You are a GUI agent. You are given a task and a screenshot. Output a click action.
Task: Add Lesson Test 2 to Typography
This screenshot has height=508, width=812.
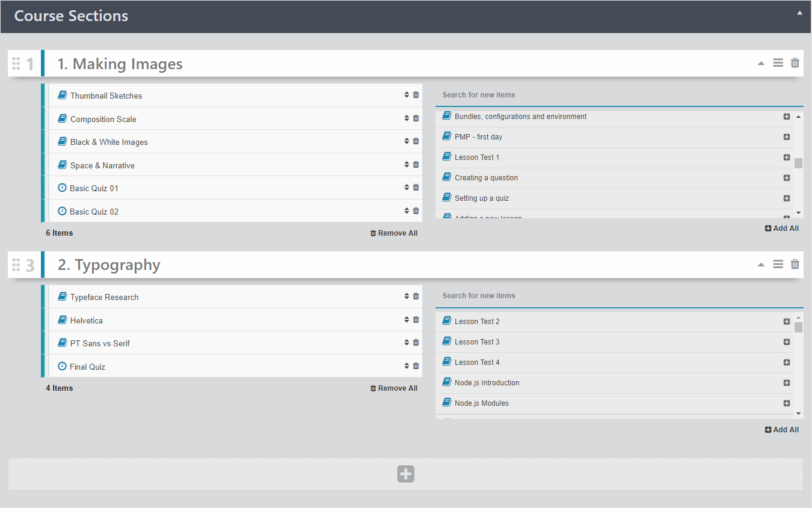(787, 322)
